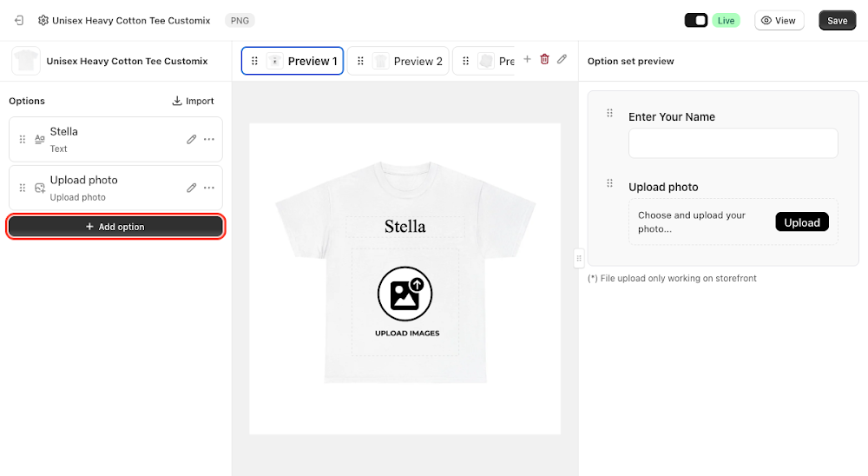Image resolution: width=868 pixels, height=476 pixels.
Task: Click the drag handle on Stella option
Action: 23,139
